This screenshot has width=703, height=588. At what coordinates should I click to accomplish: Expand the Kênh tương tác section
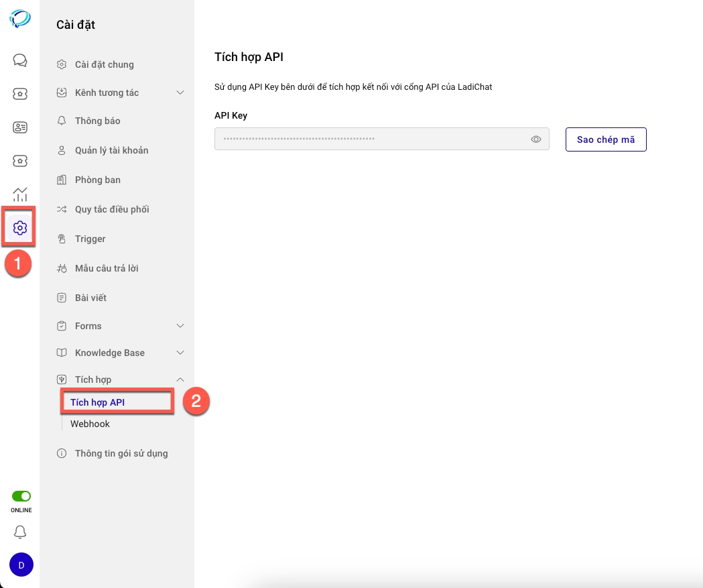tap(180, 93)
